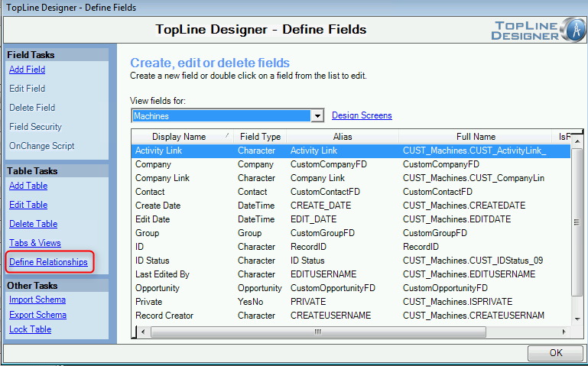
Task: Expand the View fields for dropdown arrow
Action: [317, 116]
